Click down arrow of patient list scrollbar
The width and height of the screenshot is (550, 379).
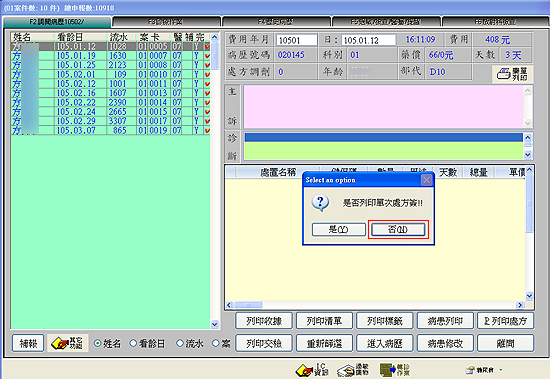[x=215, y=324]
